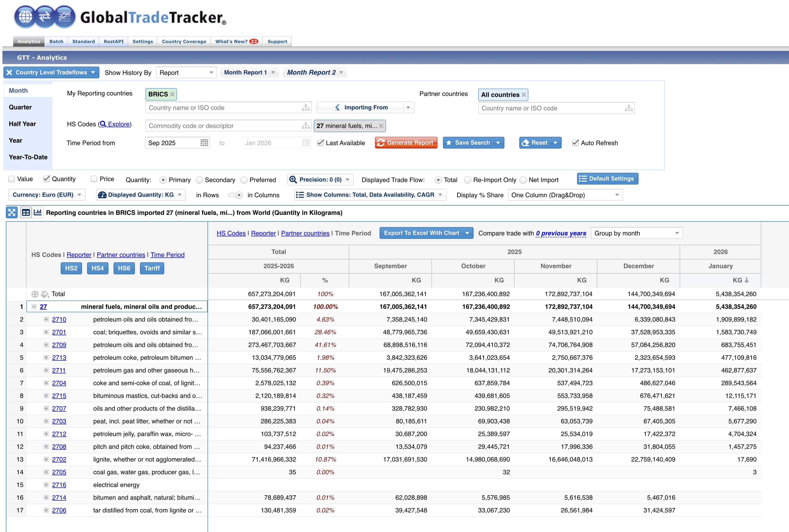Click the hierarchy icon in the HS Codes field
The image size is (789, 532).
tap(305, 126)
